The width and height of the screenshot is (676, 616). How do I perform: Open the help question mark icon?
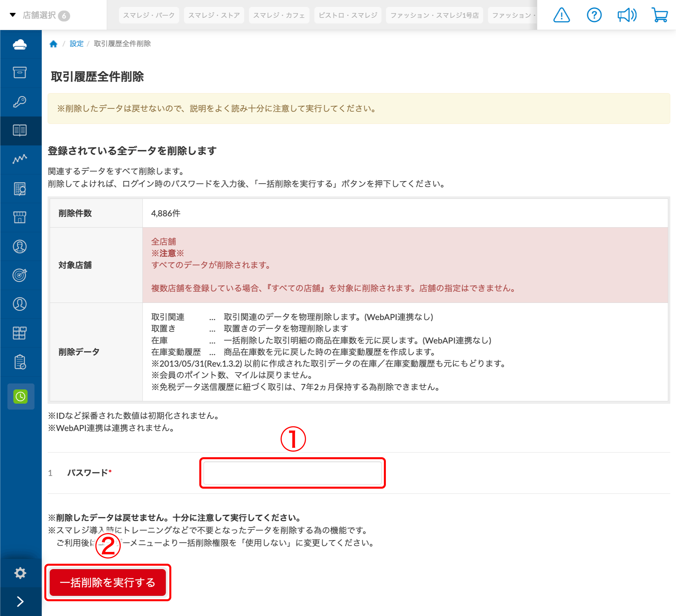pyautogui.click(x=594, y=15)
